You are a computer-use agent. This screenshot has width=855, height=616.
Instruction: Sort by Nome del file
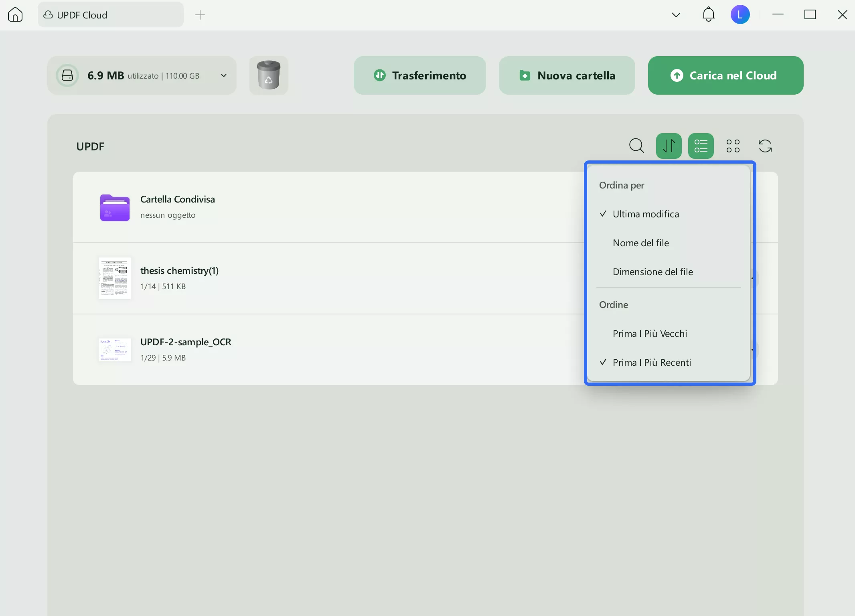(640, 243)
